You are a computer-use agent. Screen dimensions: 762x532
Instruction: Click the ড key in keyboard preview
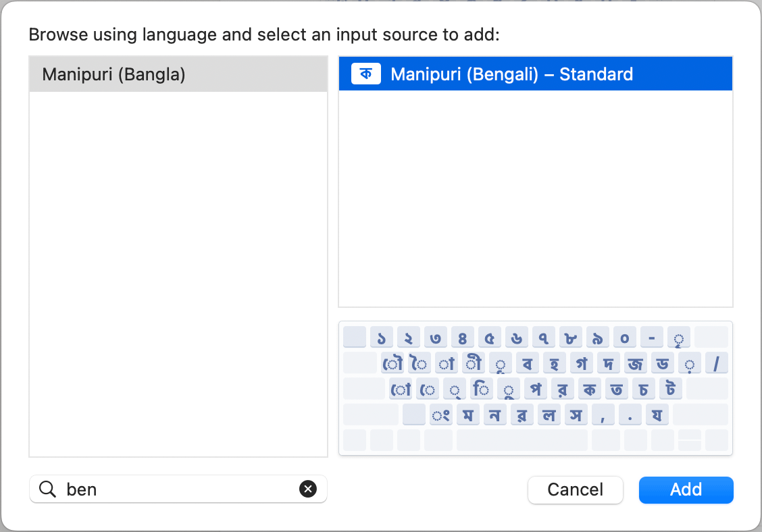[x=663, y=363]
